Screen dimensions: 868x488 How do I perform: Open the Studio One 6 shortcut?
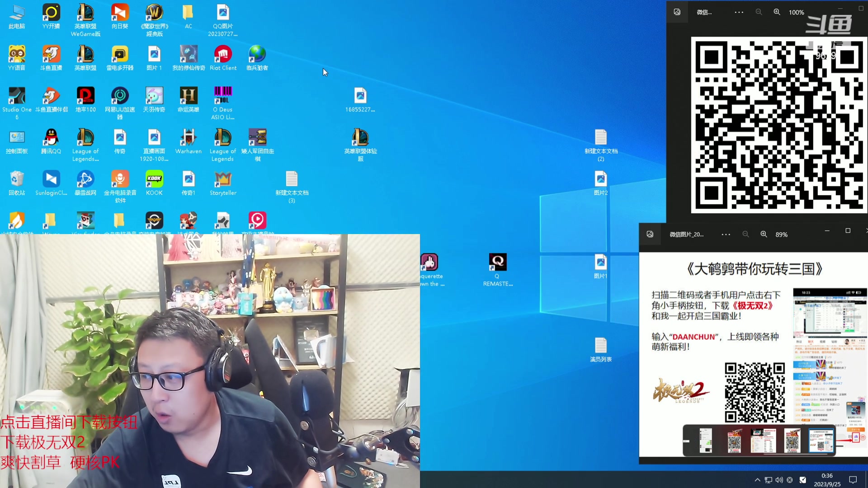pyautogui.click(x=17, y=96)
